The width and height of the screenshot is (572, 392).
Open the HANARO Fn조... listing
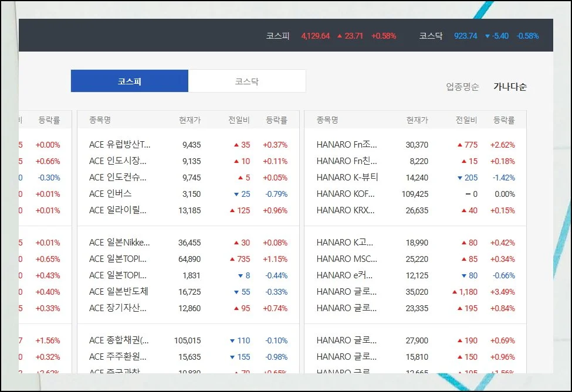click(x=347, y=145)
